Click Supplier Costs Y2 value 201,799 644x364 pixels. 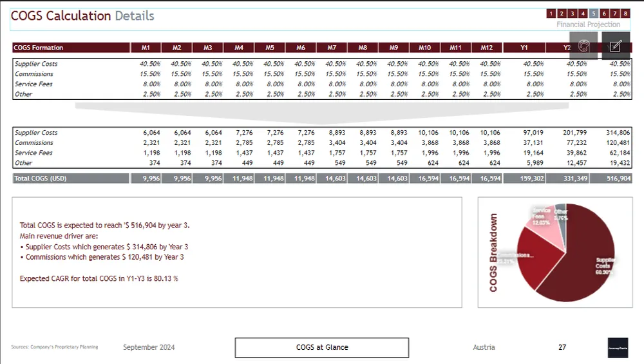click(x=574, y=133)
